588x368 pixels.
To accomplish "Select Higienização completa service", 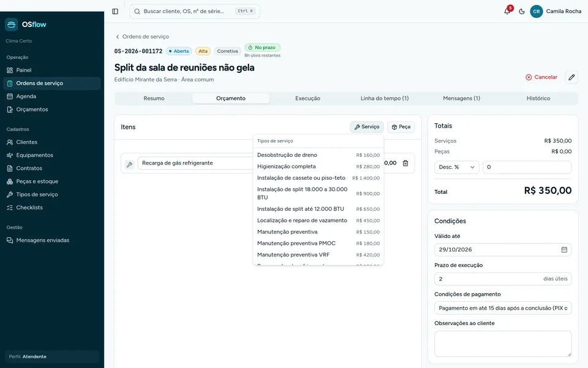I will pyautogui.click(x=318, y=166).
